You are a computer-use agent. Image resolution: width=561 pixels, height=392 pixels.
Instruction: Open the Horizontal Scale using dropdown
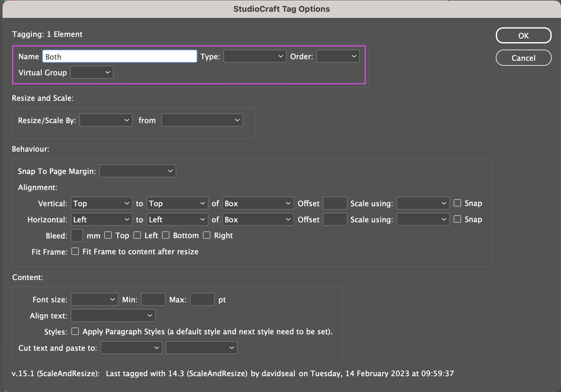(423, 220)
